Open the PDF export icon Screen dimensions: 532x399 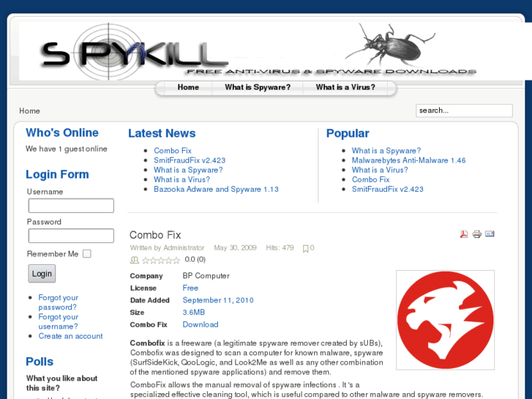[464, 234]
